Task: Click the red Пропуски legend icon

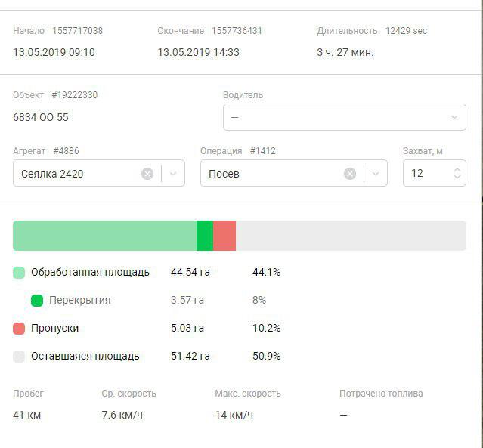Action: tap(19, 329)
